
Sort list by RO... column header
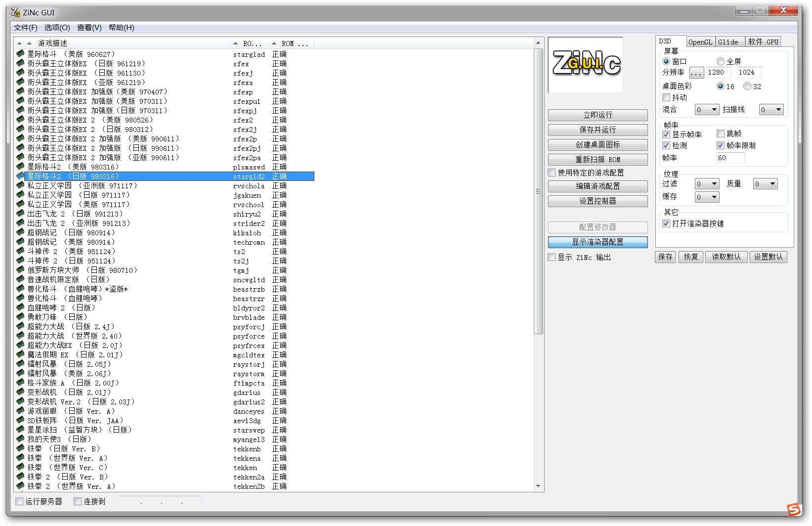(x=250, y=44)
